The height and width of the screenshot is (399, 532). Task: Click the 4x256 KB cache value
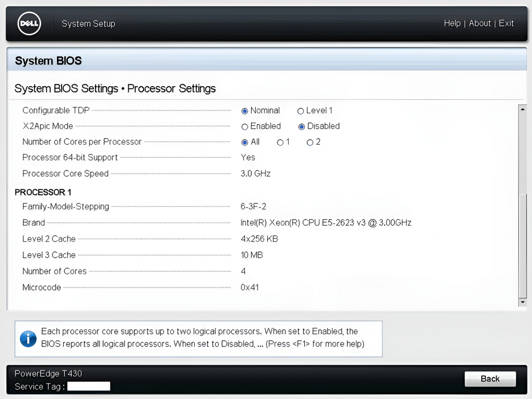(x=259, y=239)
